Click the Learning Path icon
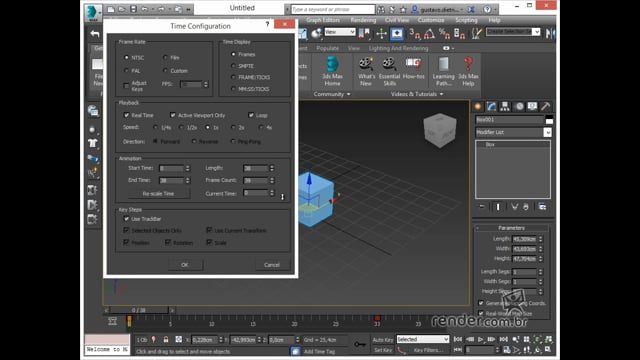Image resolution: width=640 pixels, height=360 pixels. 444,71
